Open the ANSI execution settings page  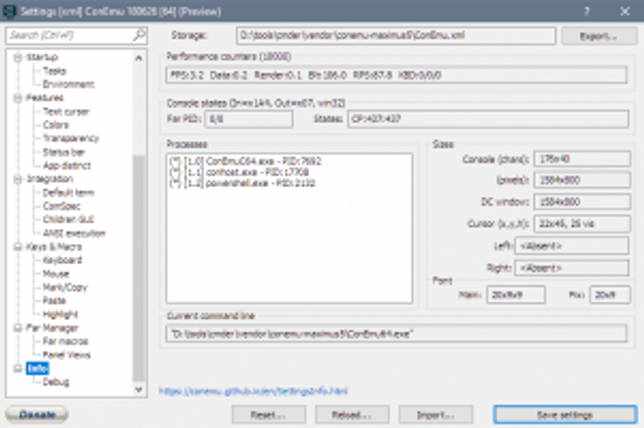[74, 233]
